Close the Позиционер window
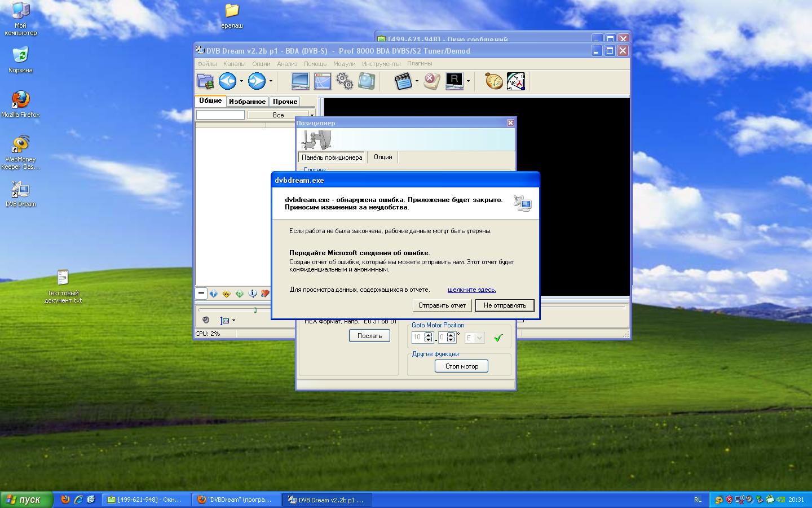The image size is (812, 508). [x=510, y=122]
